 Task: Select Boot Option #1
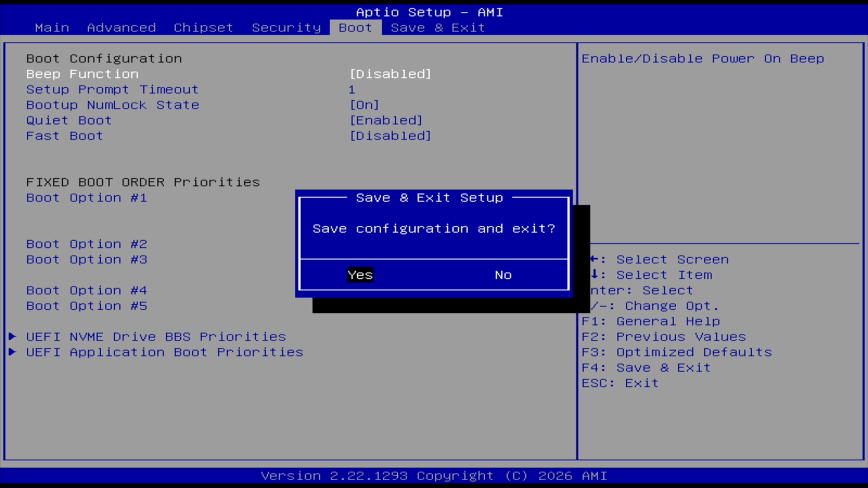[x=87, y=198]
